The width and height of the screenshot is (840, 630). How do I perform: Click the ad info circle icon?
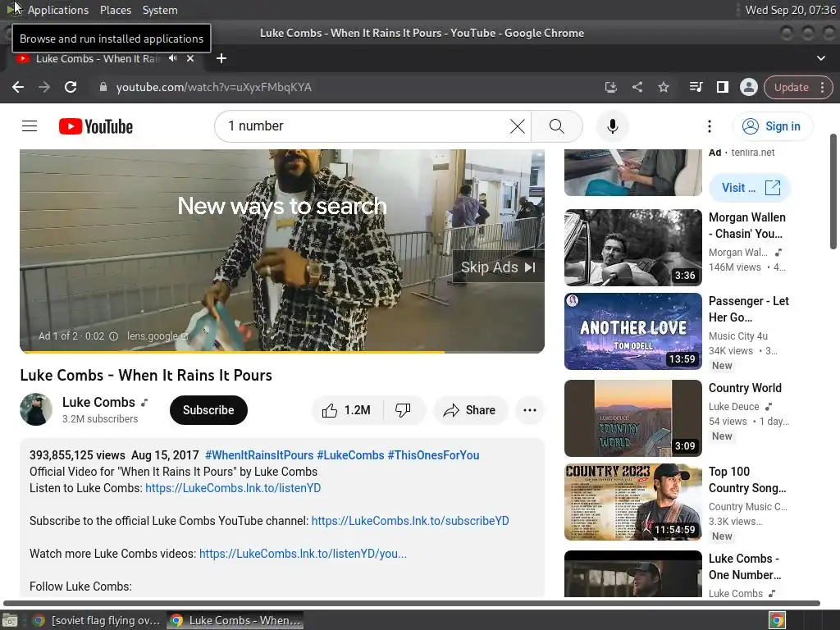(x=113, y=336)
